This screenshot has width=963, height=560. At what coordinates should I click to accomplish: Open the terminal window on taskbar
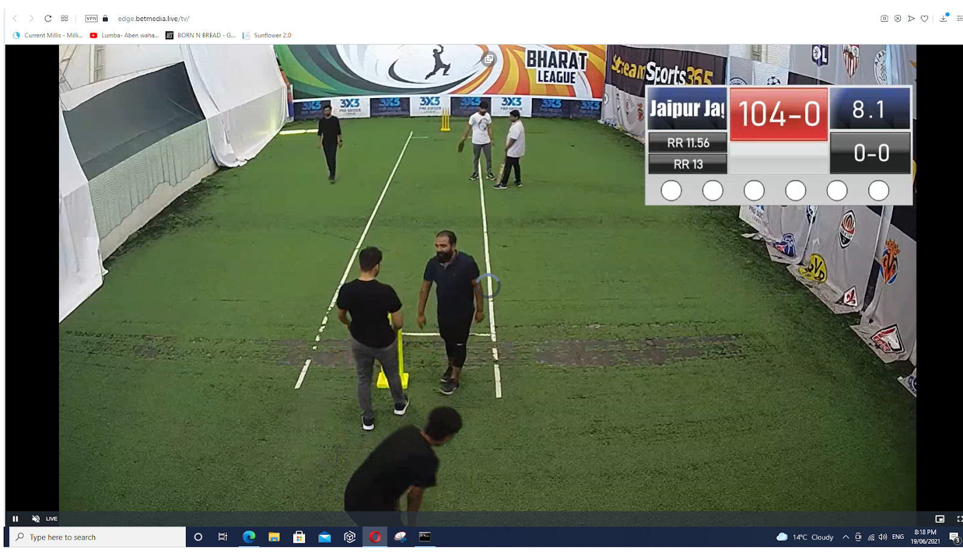425,537
